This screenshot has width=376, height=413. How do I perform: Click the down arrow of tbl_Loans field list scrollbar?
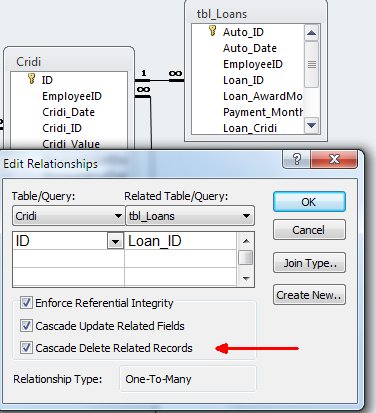coord(311,125)
